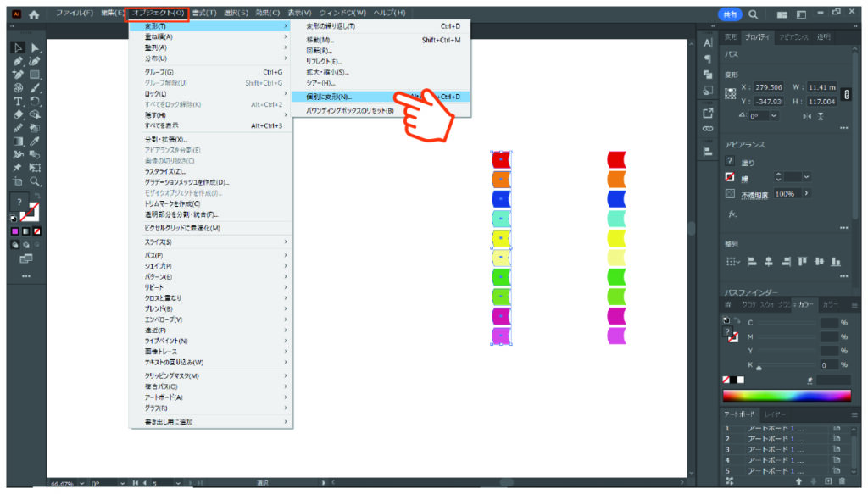Open the ファイル(F) menu
This screenshot has width=868, height=494.
[x=75, y=13]
